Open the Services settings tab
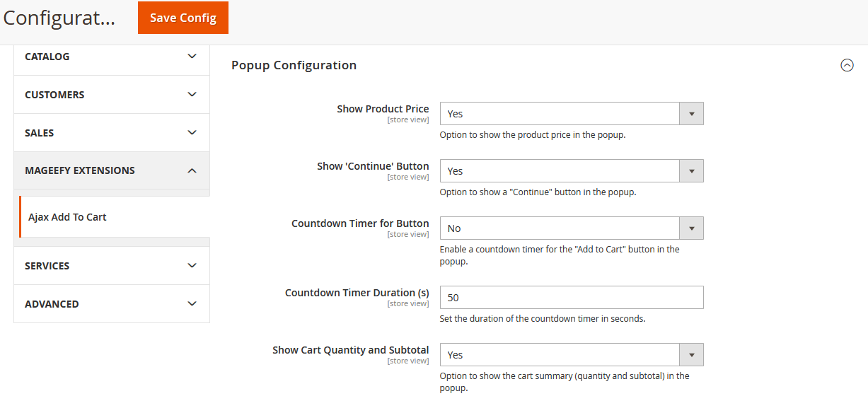The width and height of the screenshot is (868, 396). click(x=47, y=266)
